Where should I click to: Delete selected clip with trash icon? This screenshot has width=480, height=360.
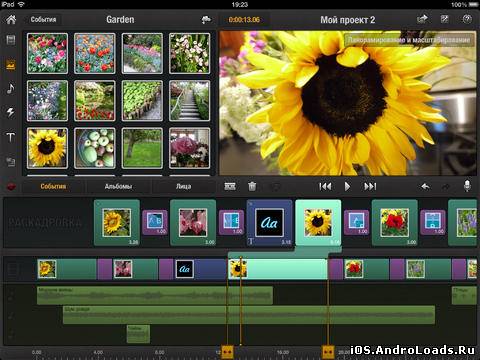tap(252, 186)
